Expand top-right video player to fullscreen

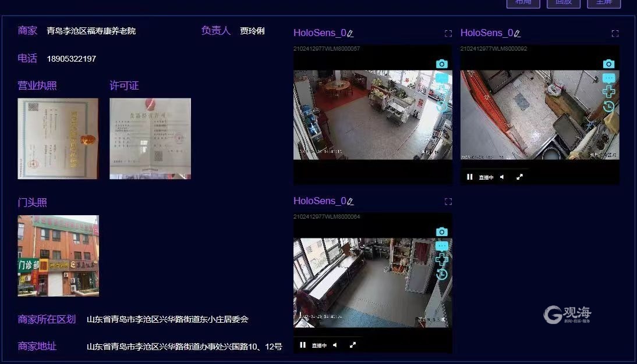pyautogui.click(x=520, y=177)
